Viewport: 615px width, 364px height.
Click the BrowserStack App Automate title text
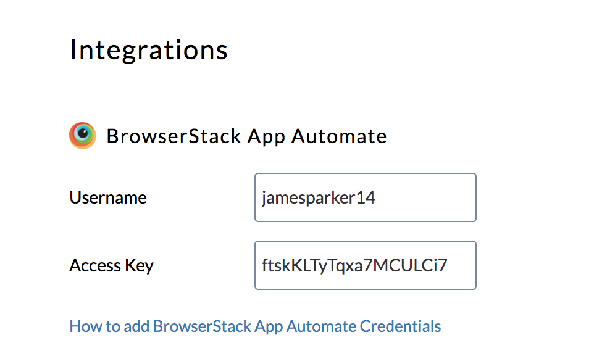click(246, 136)
